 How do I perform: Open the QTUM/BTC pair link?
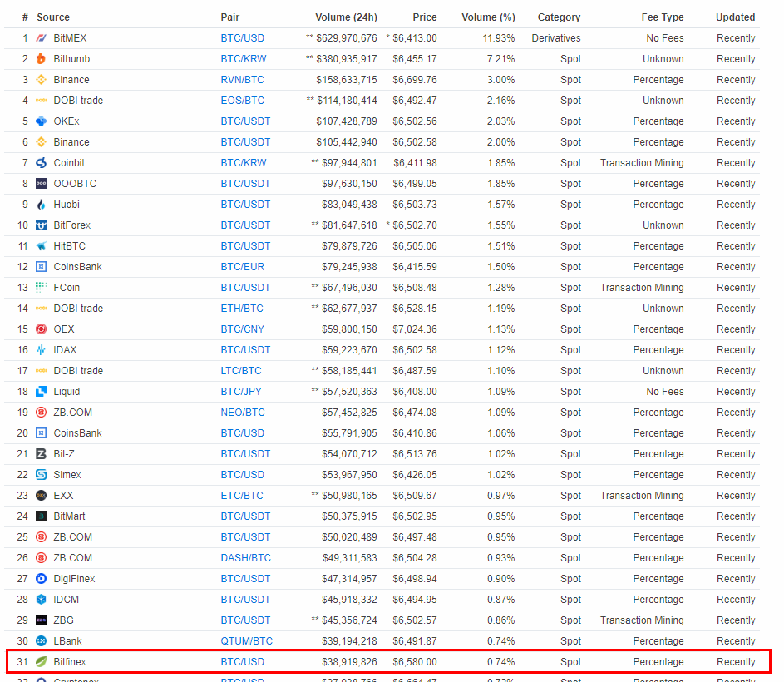pos(246,641)
